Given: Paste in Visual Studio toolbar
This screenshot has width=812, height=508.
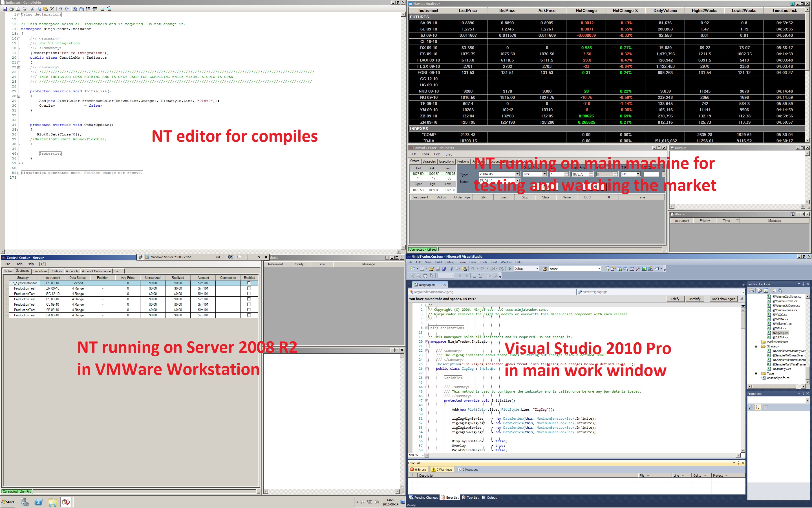Looking at the screenshot, I should point(464,269).
